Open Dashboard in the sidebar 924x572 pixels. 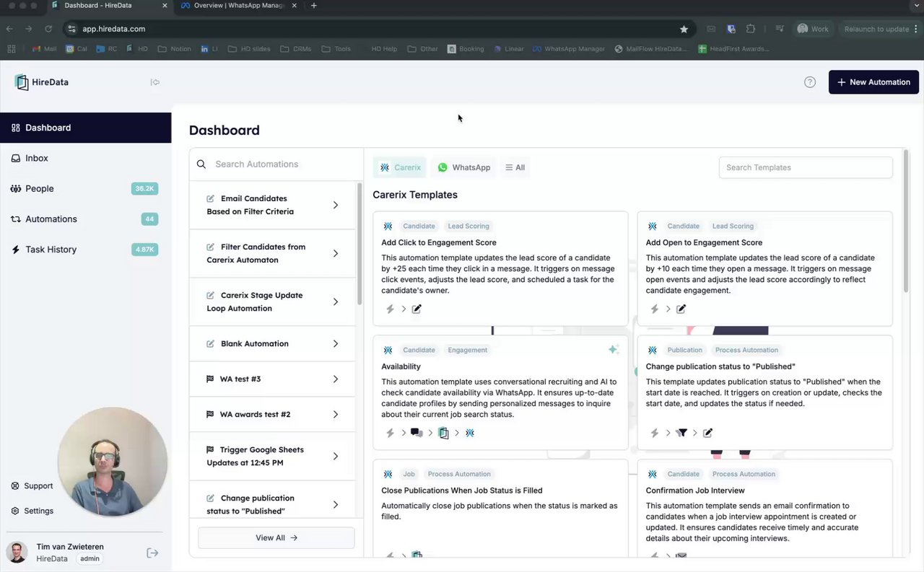[x=85, y=128]
